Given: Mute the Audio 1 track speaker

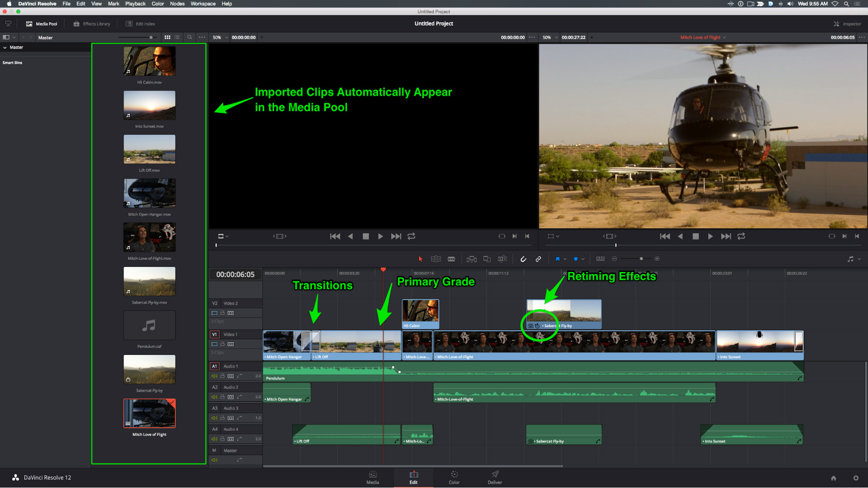Looking at the screenshot, I should pos(214,376).
